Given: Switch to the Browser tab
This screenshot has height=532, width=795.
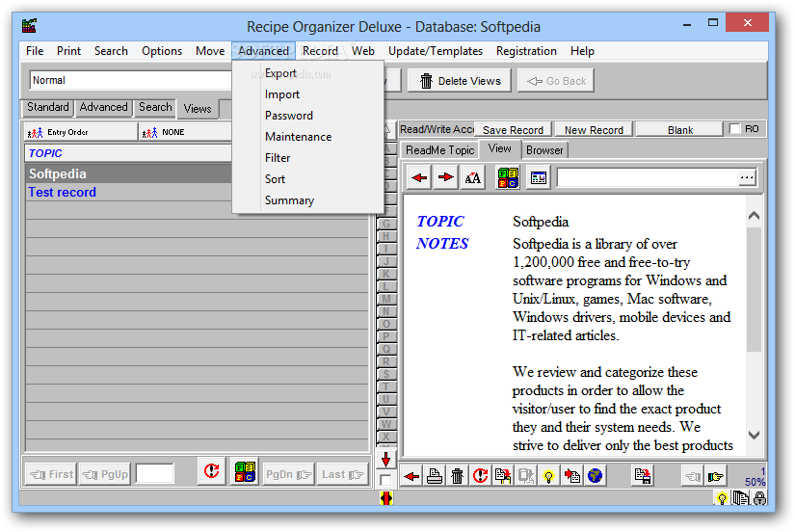Looking at the screenshot, I should pyautogui.click(x=544, y=150).
